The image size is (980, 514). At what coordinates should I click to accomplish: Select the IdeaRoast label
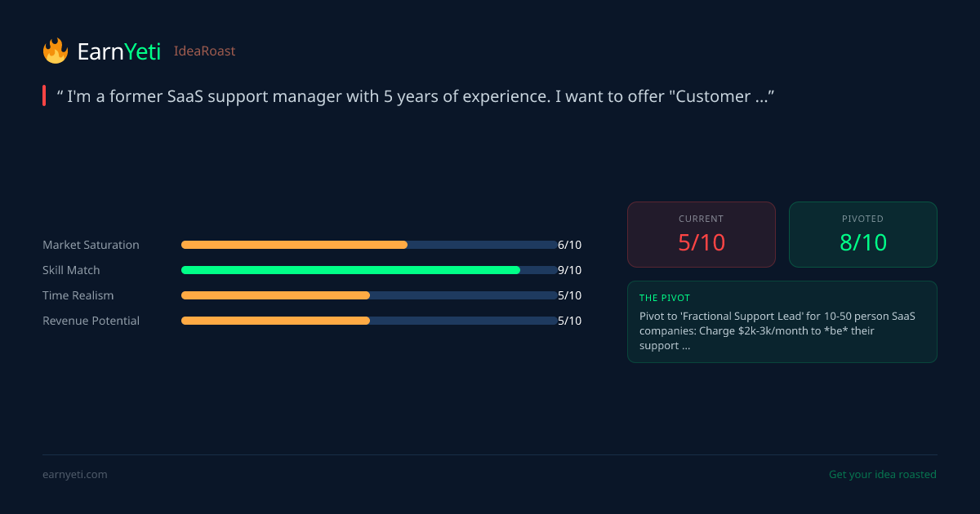coord(204,51)
